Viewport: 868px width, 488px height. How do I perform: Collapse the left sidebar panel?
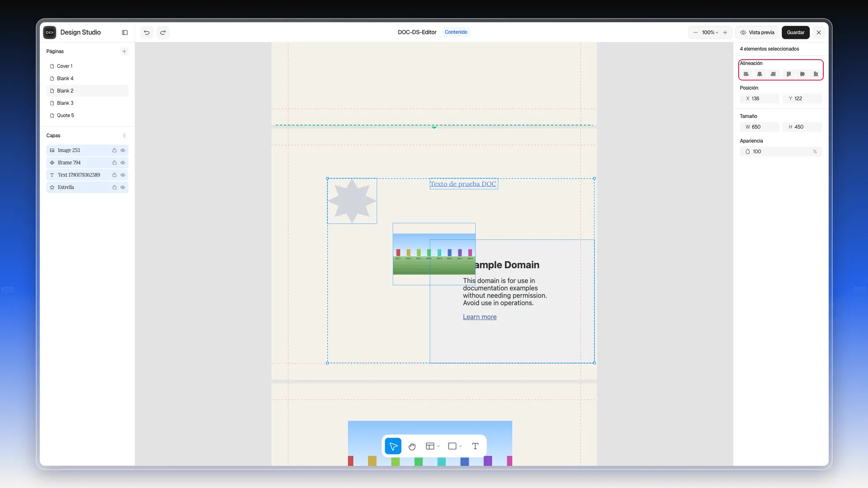click(125, 33)
